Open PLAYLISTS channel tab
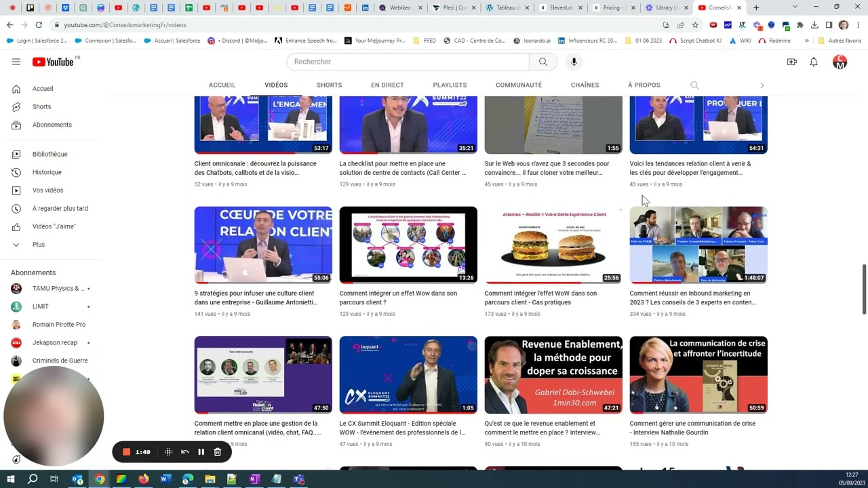The width and height of the screenshot is (868, 488). tap(450, 85)
